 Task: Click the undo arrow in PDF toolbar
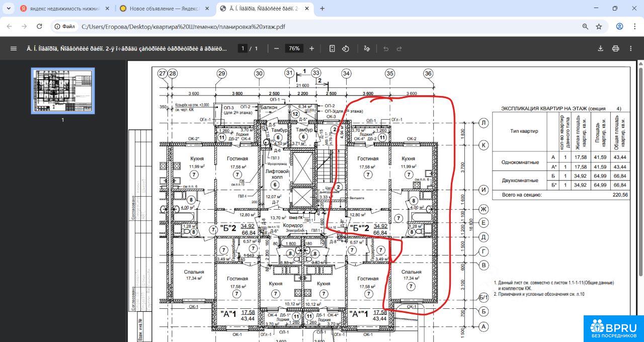point(386,48)
